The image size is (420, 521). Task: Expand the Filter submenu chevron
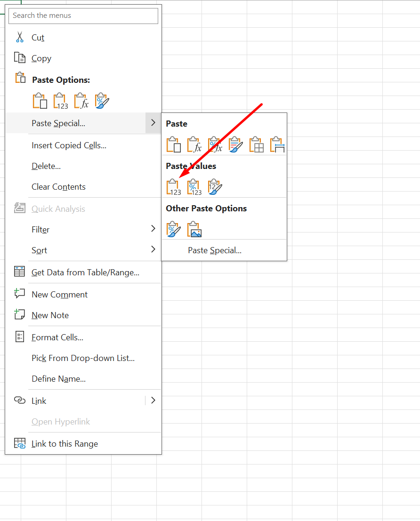[153, 229]
